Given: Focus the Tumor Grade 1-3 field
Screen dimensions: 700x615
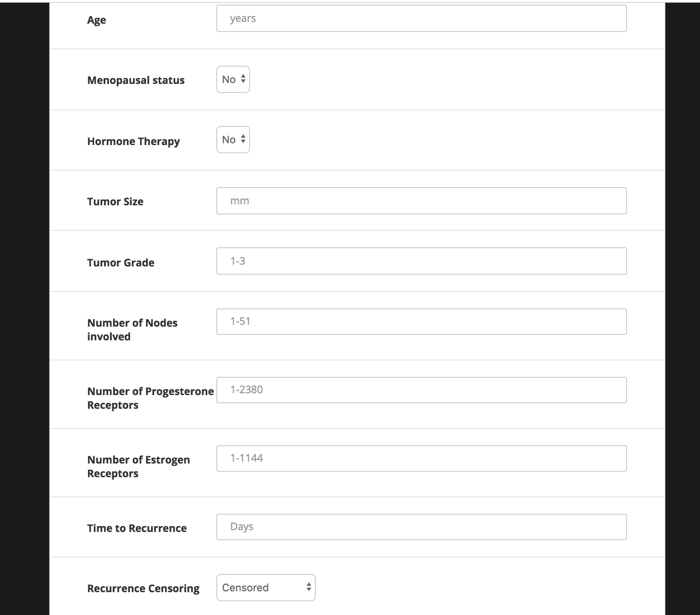Looking at the screenshot, I should pos(421,261).
